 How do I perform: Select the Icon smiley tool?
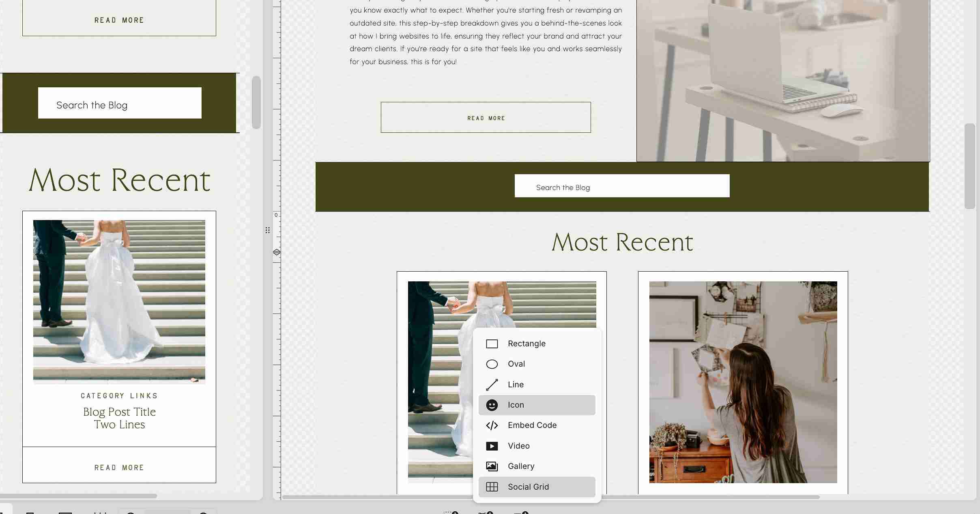tap(516, 405)
